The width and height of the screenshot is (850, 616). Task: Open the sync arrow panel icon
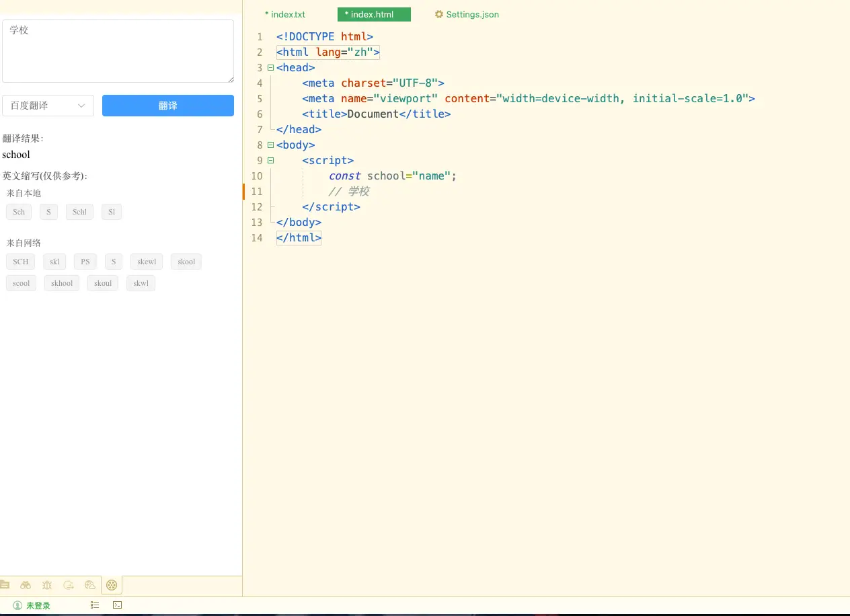(69, 585)
